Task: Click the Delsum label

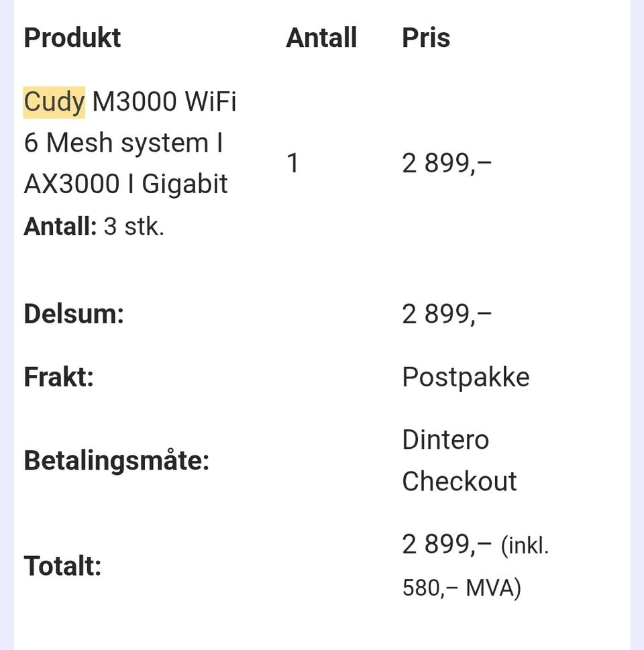Action: coord(74,314)
